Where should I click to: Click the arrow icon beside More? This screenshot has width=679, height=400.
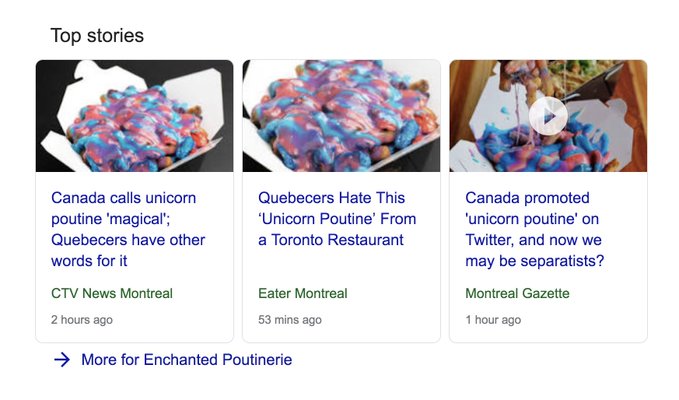point(62,360)
